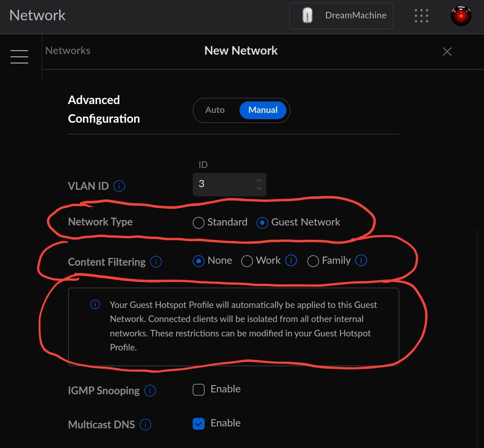Switch Advanced Configuration to Auto
This screenshot has height=448, width=484.
point(215,110)
